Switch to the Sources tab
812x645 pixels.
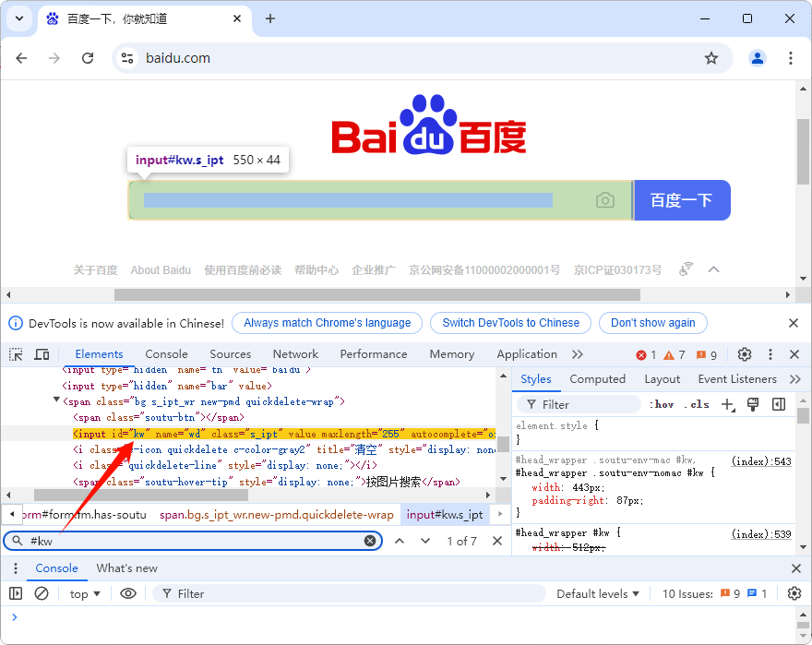coord(230,354)
